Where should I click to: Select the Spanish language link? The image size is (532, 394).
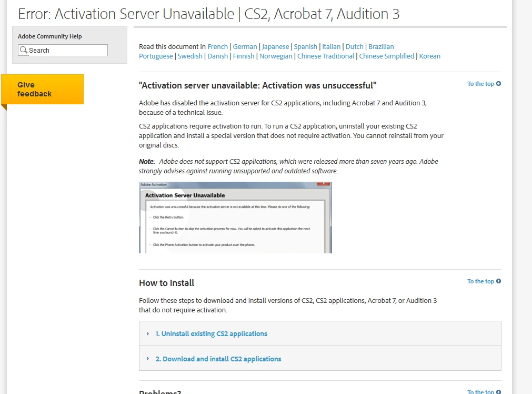305,46
